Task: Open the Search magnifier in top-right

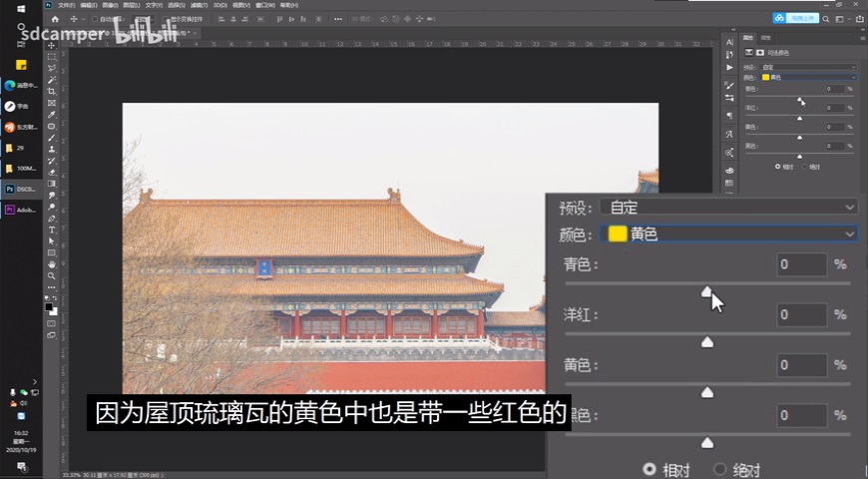Action: [825, 19]
